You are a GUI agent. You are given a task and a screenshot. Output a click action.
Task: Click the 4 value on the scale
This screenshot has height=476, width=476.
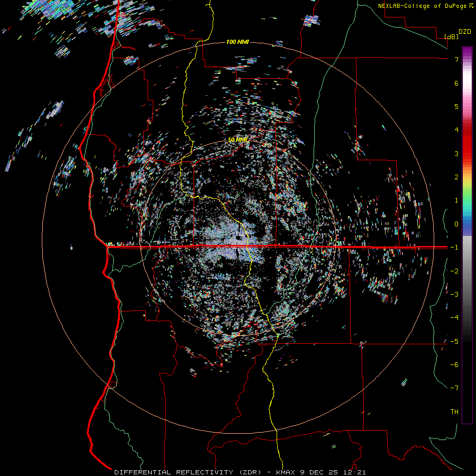point(456,130)
